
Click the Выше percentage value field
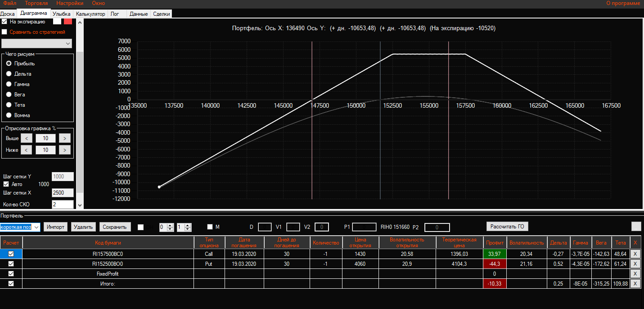[x=45, y=138]
